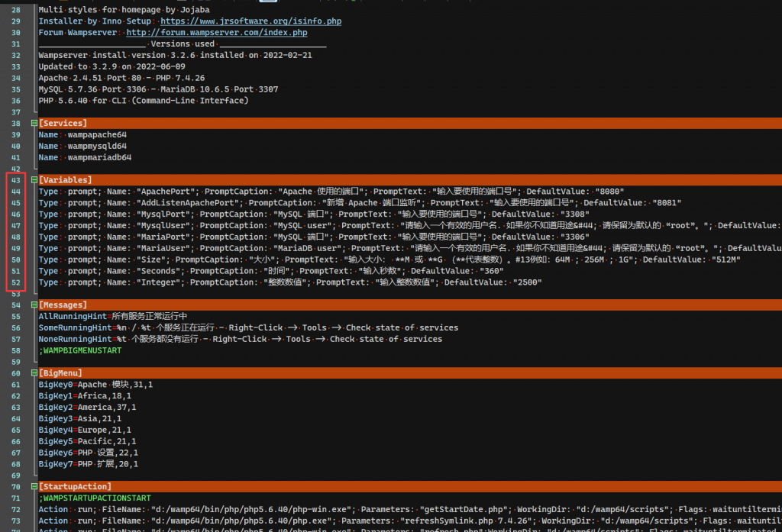The width and height of the screenshot is (782, 532).
Task: Collapse the [BigMenu] section fold marker
Action: [x=34, y=373]
